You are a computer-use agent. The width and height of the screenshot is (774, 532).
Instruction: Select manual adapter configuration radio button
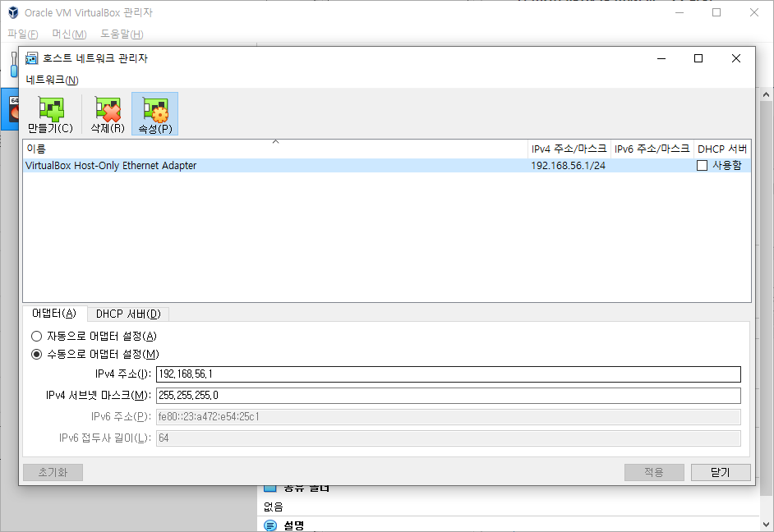[36, 355]
